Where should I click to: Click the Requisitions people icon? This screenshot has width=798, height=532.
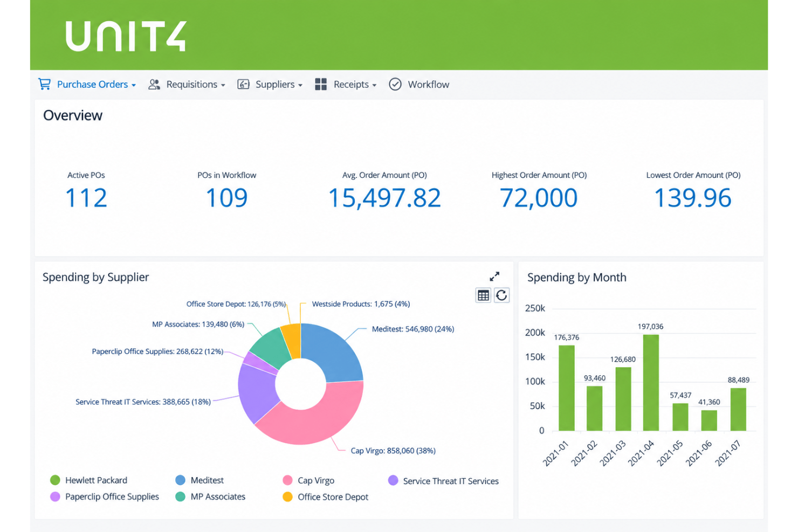click(154, 84)
